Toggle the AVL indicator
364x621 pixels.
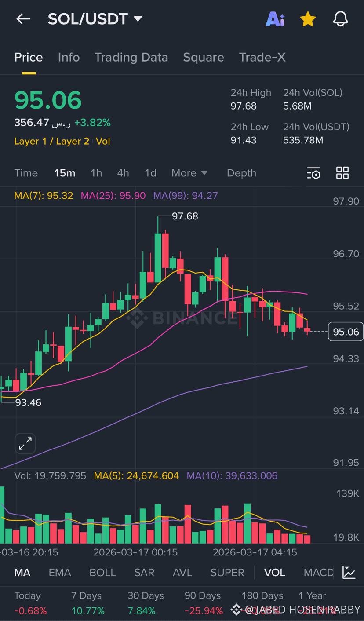click(x=182, y=572)
